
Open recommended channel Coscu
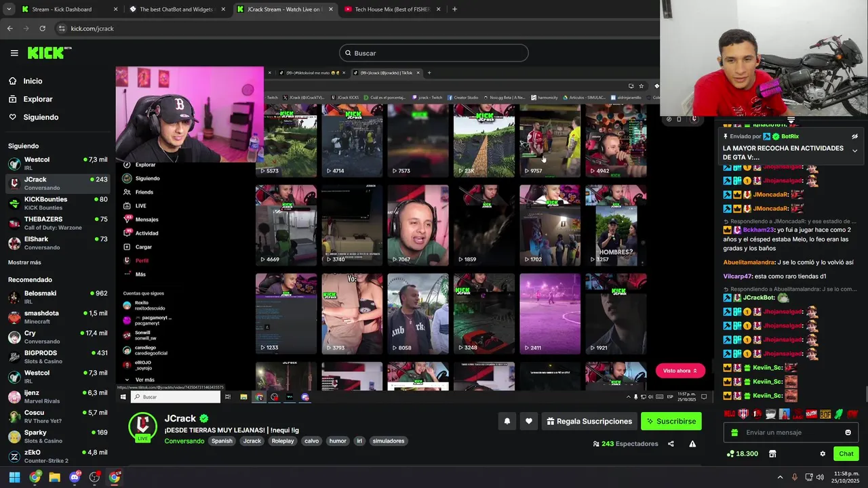pos(58,416)
